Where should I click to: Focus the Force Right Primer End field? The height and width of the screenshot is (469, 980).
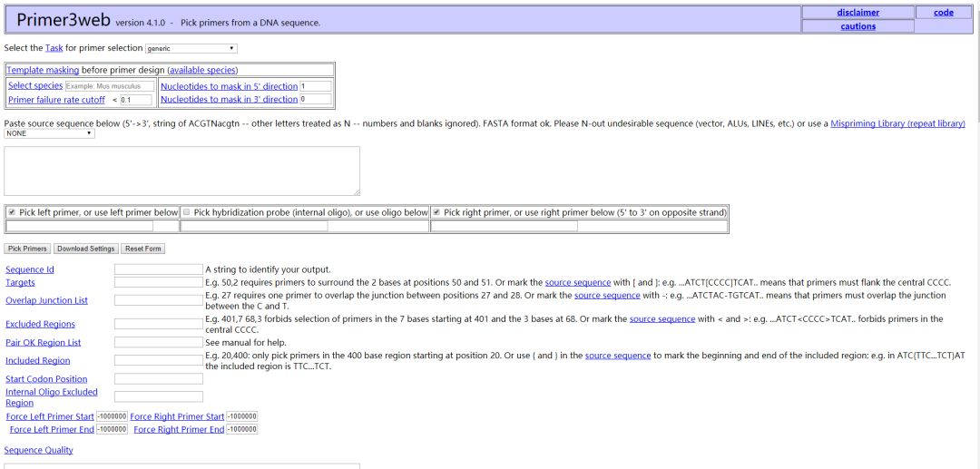click(x=242, y=430)
